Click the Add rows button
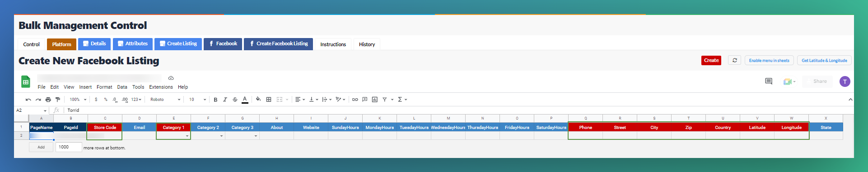The height and width of the screenshot is (172, 868). (41, 147)
